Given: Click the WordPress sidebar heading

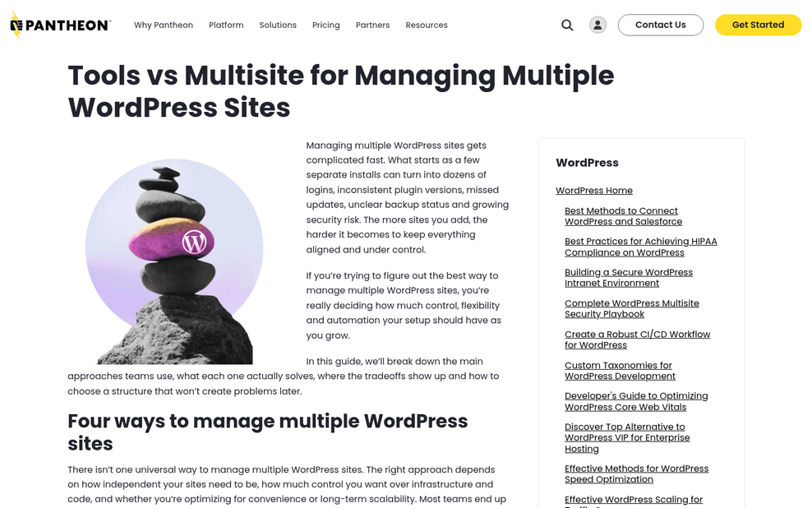Looking at the screenshot, I should pos(587,163).
